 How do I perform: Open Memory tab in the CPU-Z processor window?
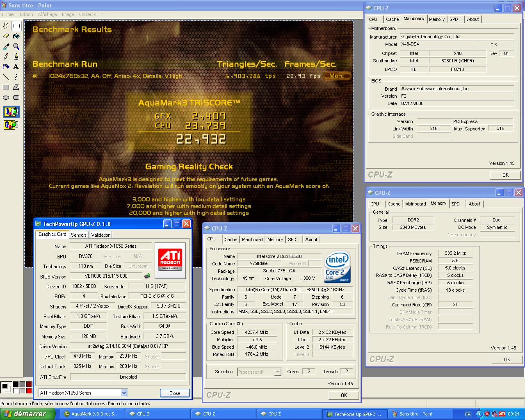275,240
